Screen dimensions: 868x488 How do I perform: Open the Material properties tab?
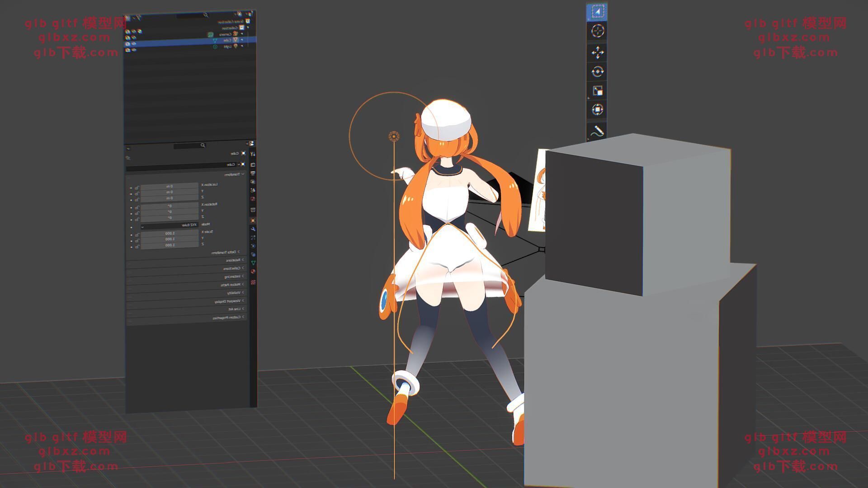tap(253, 271)
